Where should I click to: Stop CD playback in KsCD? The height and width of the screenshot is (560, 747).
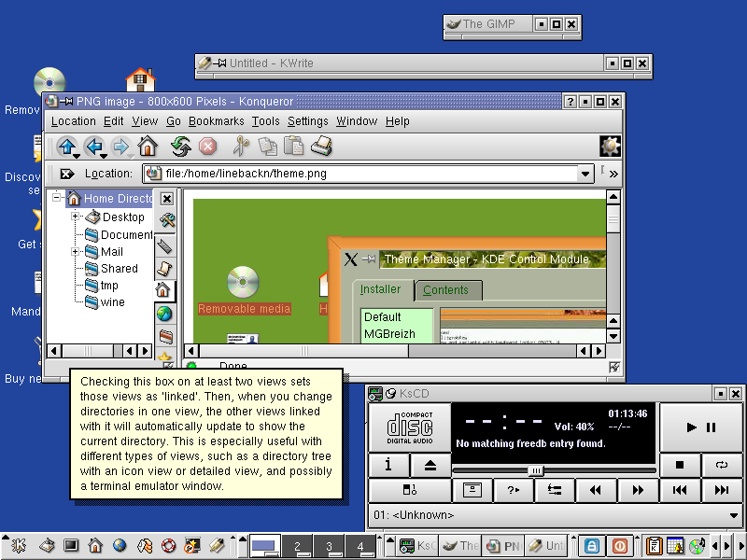tap(680, 465)
